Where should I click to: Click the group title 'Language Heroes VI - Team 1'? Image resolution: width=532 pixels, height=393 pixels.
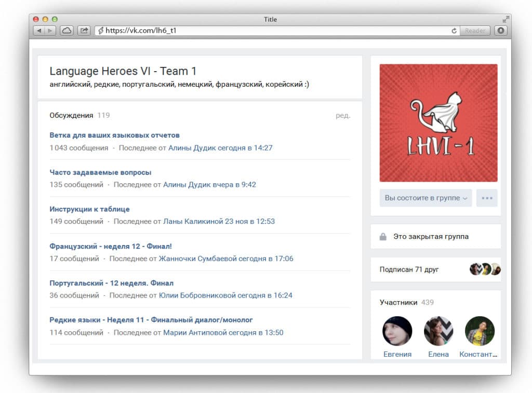(123, 71)
